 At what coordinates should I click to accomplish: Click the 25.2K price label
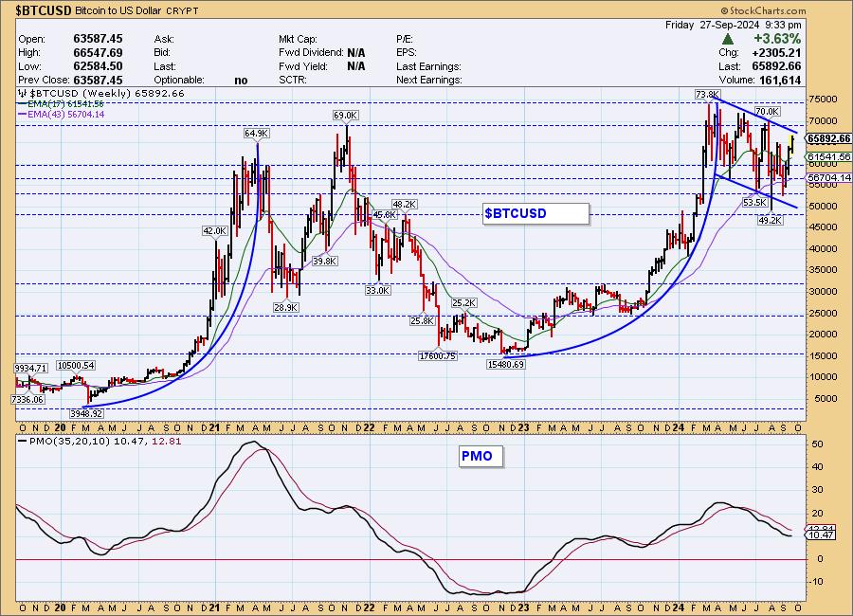point(464,302)
